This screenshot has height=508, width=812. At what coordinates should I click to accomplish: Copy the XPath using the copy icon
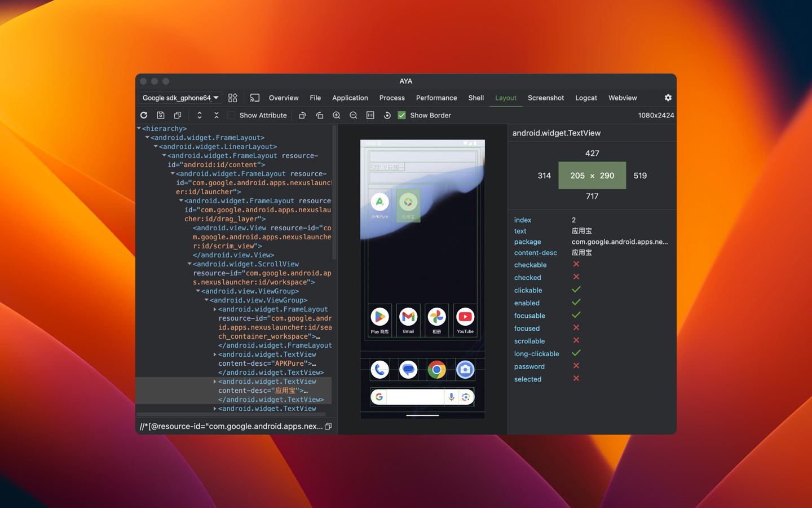coord(328,426)
